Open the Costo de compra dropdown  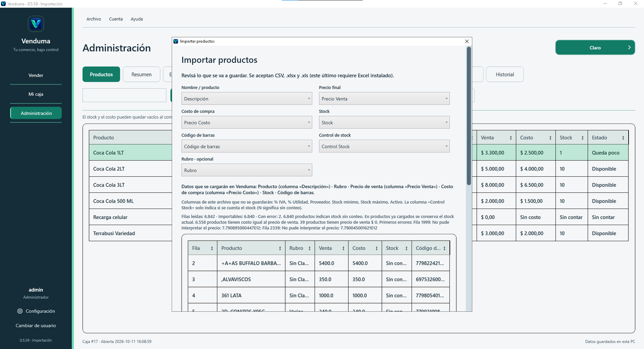point(247,122)
